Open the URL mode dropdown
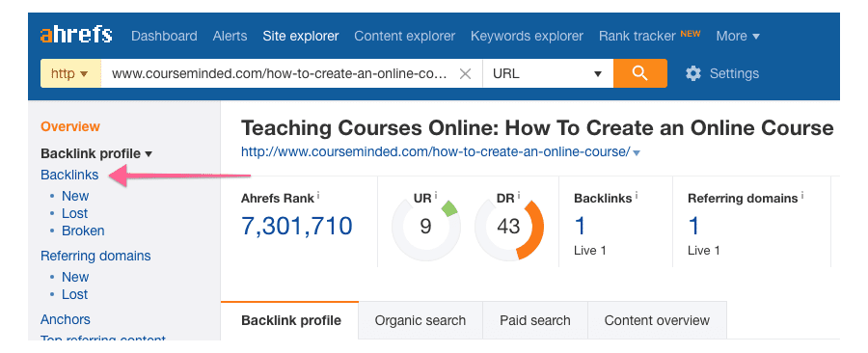The image size is (868, 353). (x=548, y=73)
